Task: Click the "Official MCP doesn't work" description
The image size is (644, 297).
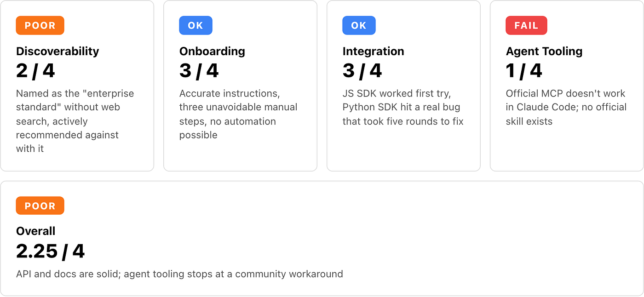Action: pos(566,107)
